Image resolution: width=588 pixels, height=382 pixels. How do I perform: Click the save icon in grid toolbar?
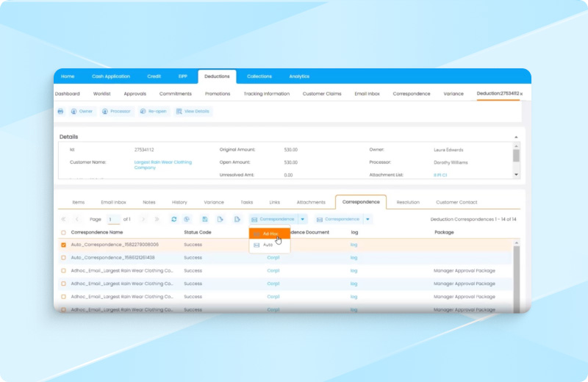(205, 220)
